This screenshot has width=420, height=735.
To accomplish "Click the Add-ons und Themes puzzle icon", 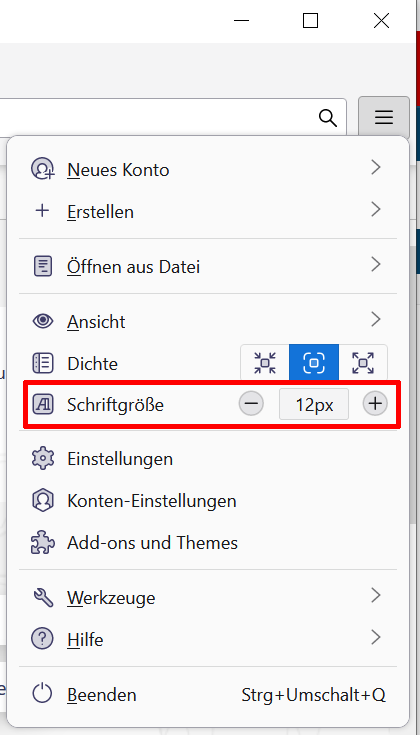I will click(x=43, y=543).
